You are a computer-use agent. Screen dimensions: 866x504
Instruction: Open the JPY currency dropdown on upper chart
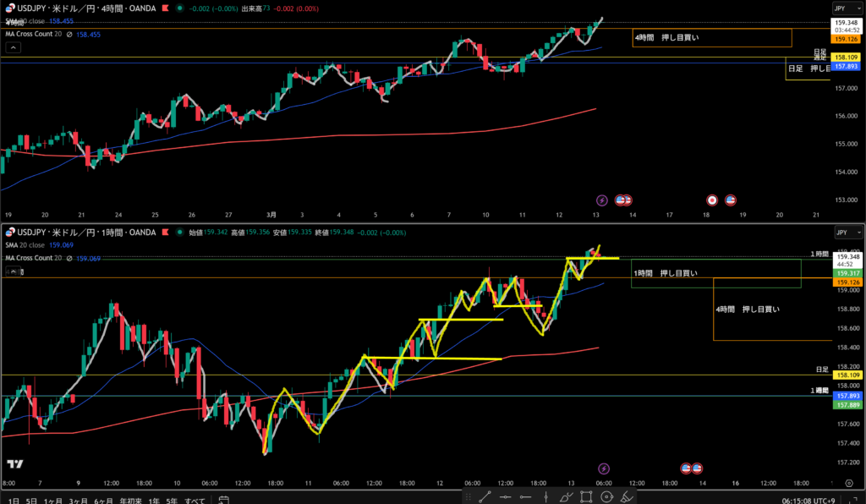(842, 7)
